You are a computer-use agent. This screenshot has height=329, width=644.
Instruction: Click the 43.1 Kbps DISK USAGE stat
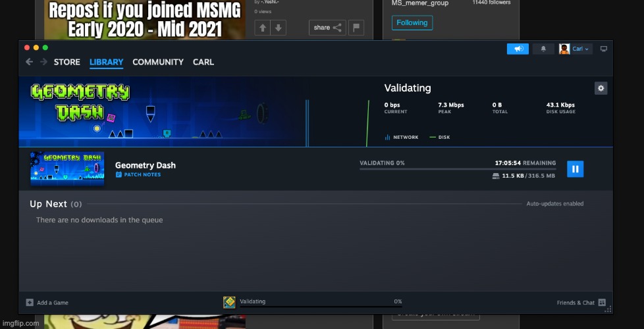pyautogui.click(x=560, y=108)
